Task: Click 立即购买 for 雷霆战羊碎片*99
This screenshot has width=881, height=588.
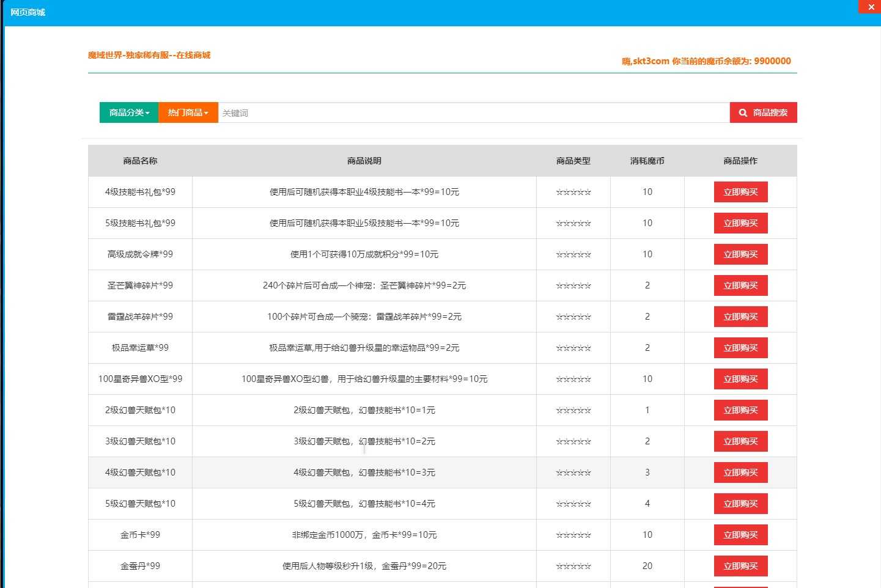Action: (x=740, y=317)
